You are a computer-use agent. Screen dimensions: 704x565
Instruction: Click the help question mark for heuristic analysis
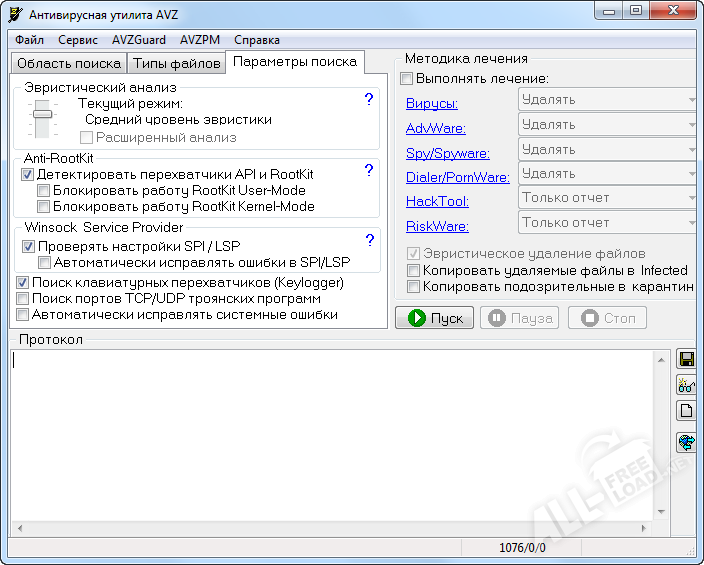[x=368, y=99]
